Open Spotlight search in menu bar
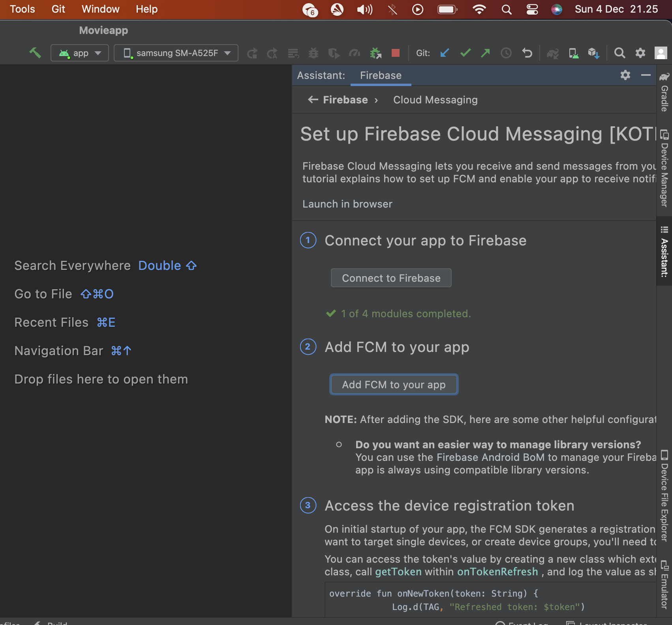672x625 pixels. [x=507, y=9]
